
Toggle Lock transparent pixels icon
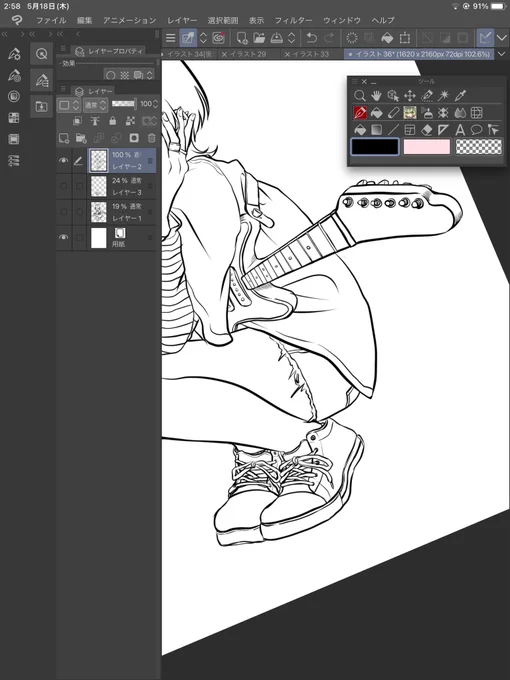click(130, 121)
